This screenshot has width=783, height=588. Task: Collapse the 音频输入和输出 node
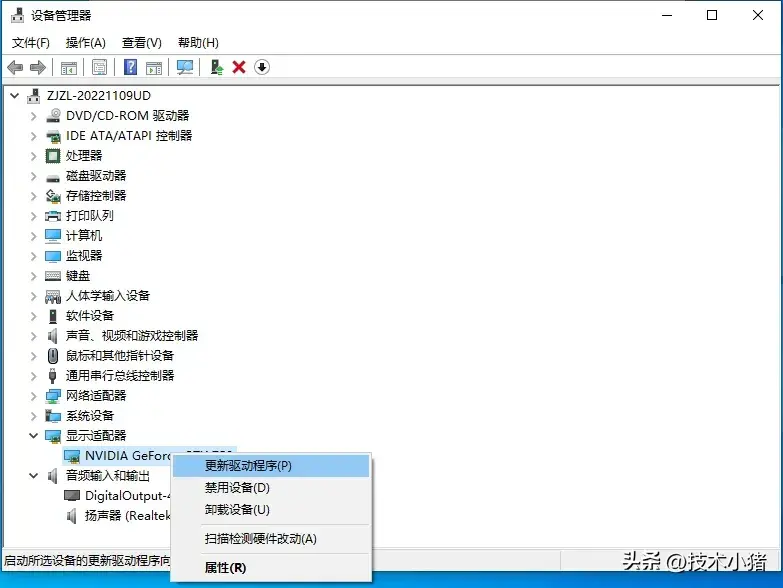click(x=34, y=476)
